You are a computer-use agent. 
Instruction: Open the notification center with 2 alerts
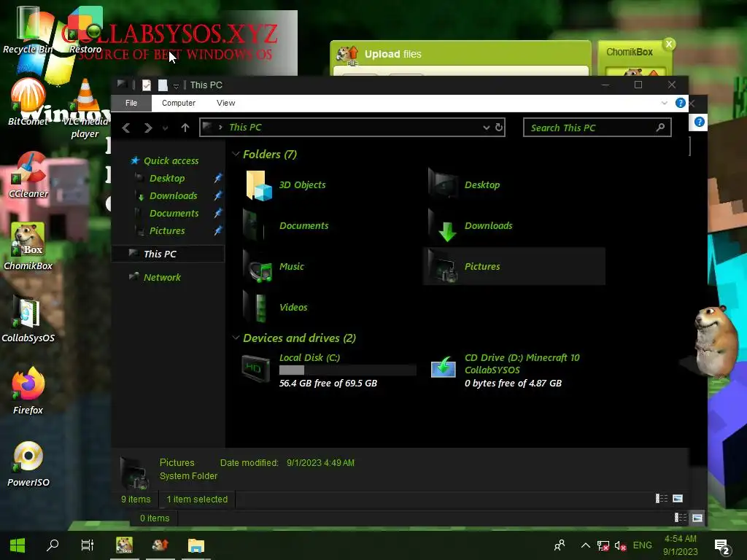pyautogui.click(x=723, y=547)
